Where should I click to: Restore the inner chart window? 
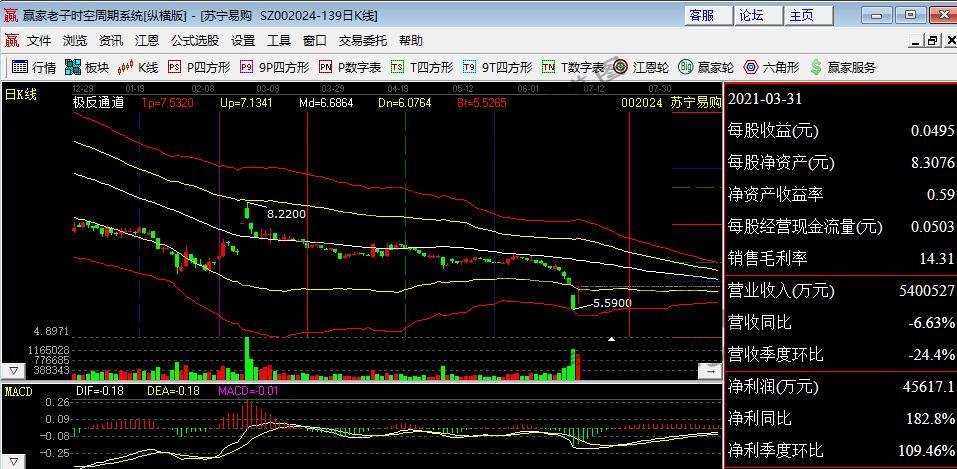(933, 41)
